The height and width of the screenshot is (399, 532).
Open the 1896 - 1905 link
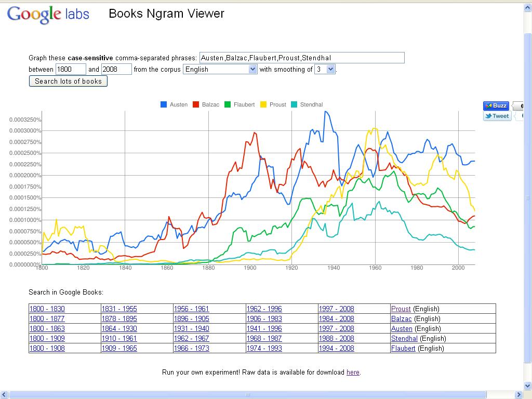click(x=191, y=318)
